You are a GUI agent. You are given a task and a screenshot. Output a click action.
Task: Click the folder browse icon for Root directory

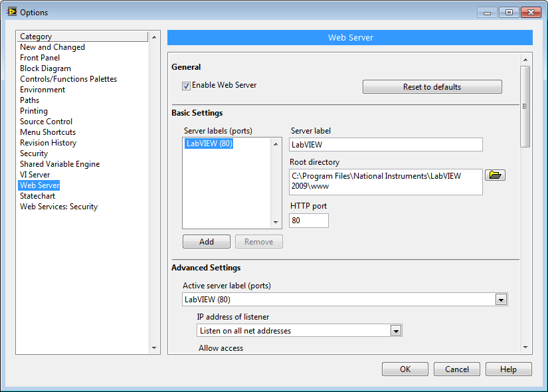click(495, 175)
